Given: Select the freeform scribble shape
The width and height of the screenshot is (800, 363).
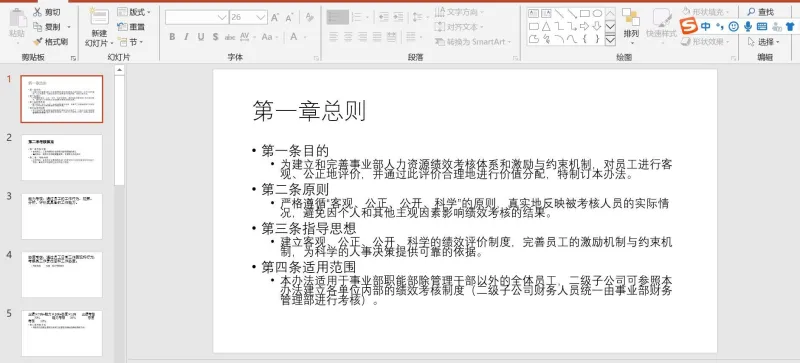Looking at the screenshot, I should 546,39.
